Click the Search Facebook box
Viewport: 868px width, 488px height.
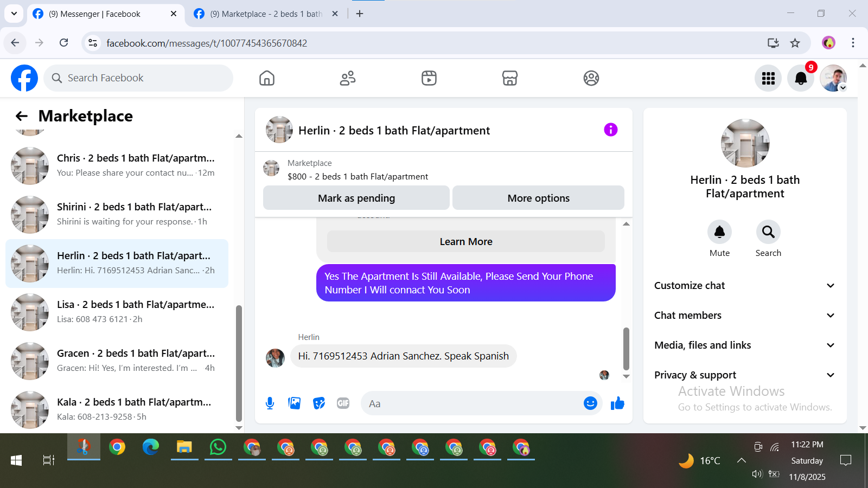tap(138, 78)
